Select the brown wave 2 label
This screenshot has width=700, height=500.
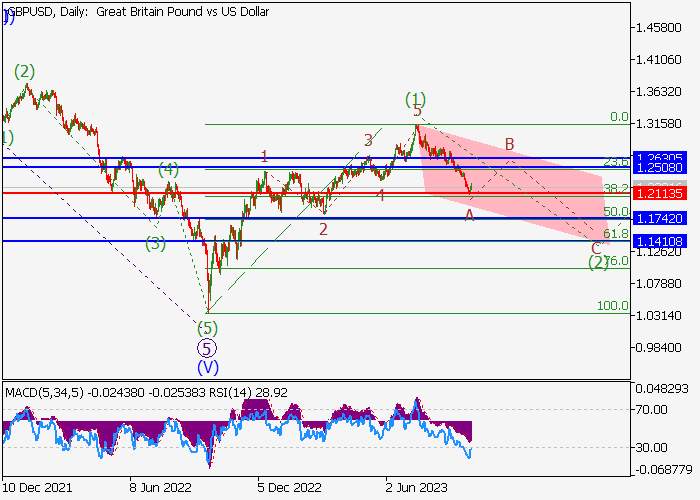pyautogui.click(x=324, y=229)
